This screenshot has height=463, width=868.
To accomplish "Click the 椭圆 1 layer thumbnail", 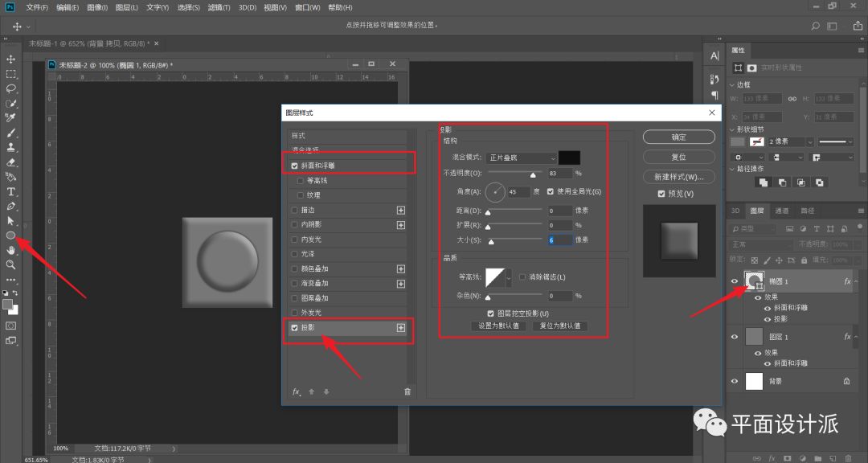I will (753, 280).
